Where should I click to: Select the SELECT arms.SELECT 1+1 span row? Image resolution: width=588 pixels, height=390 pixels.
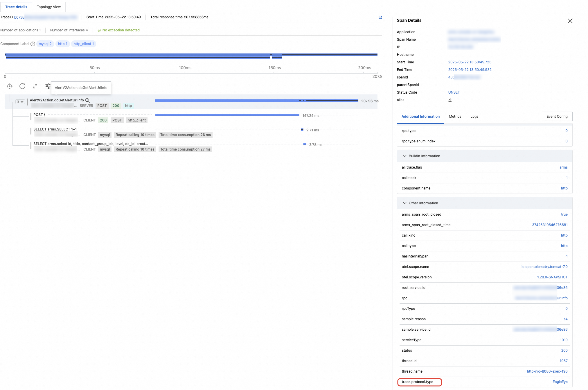[55, 129]
